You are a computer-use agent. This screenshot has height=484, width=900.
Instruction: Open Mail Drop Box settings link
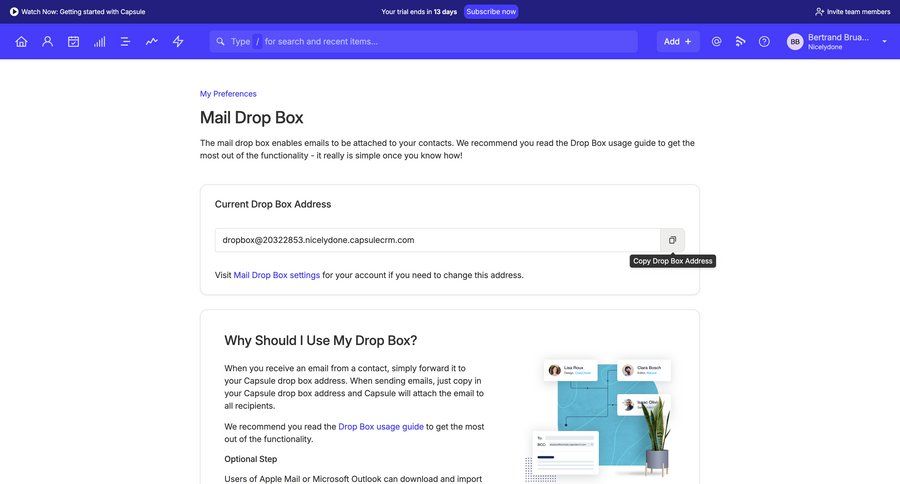(277, 275)
